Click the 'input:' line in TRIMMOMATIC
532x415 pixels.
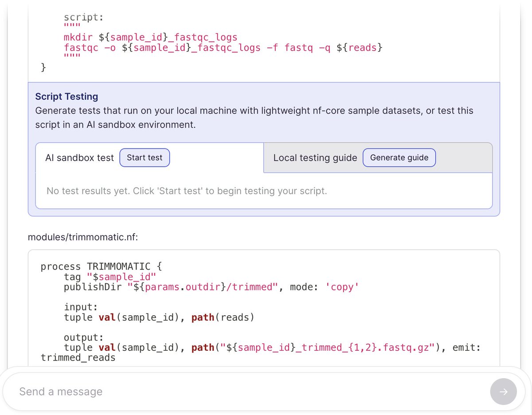(81, 307)
